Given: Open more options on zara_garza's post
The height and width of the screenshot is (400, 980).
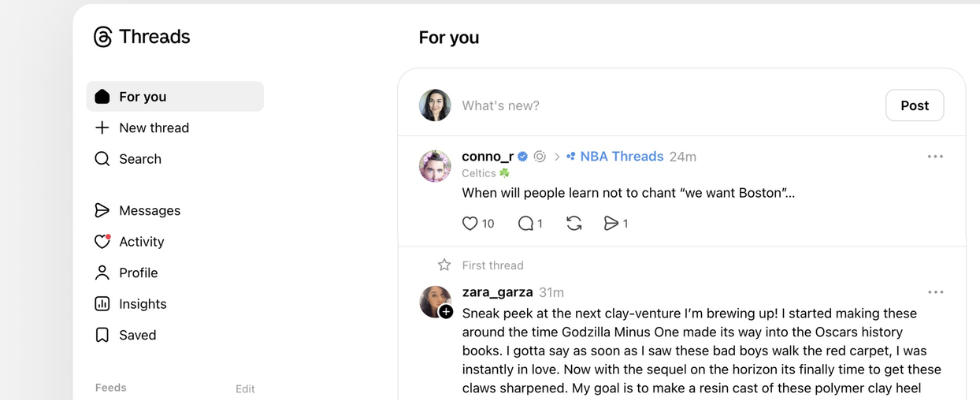Looking at the screenshot, I should 935,292.
